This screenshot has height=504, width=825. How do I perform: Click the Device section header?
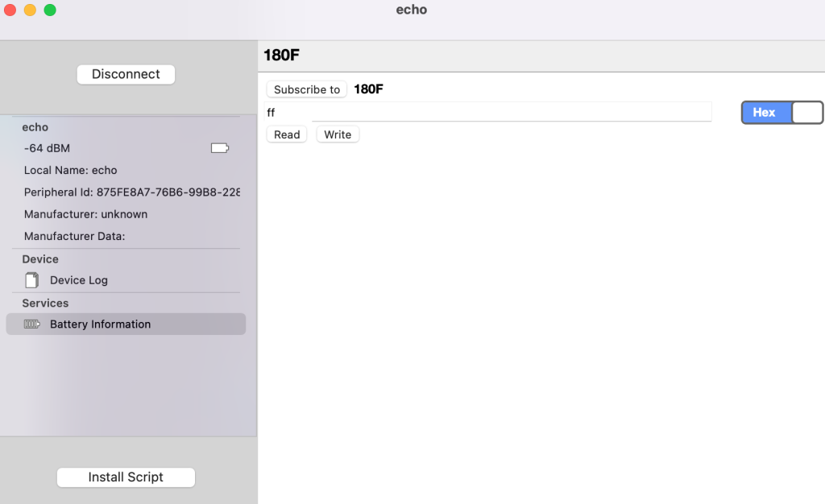point(40,259)
